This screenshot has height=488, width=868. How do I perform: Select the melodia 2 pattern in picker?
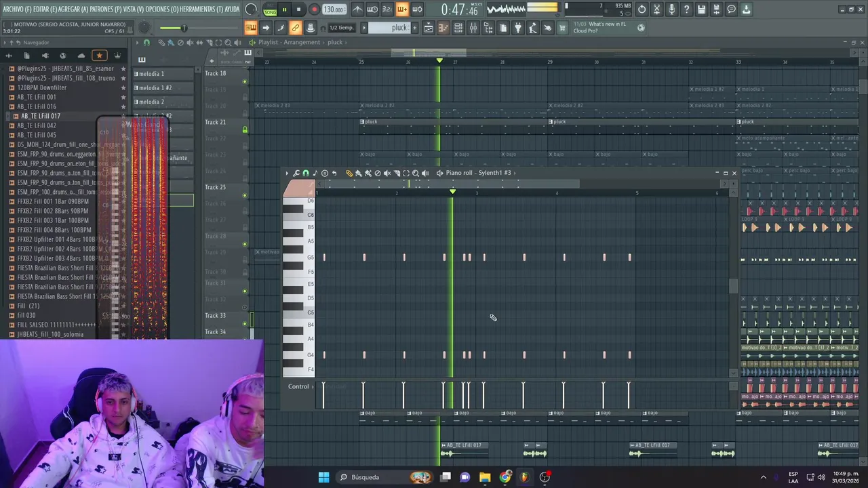point(163,102)
